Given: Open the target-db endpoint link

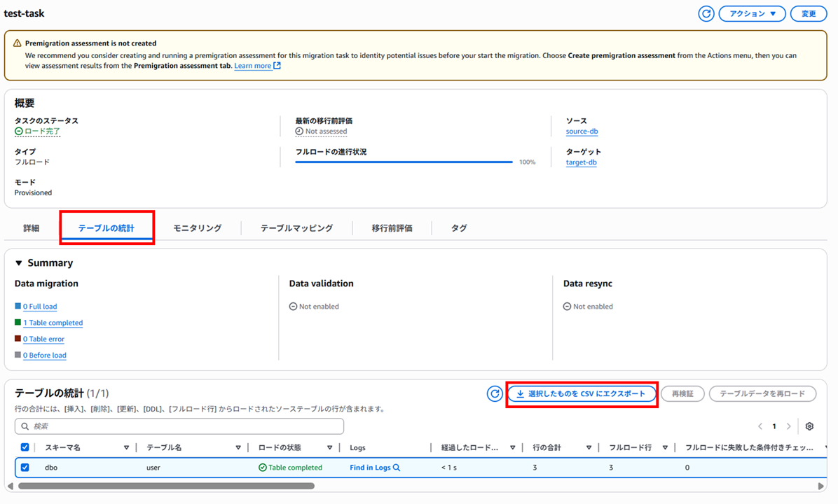Looking at the screenshot, I should [581, 162].
